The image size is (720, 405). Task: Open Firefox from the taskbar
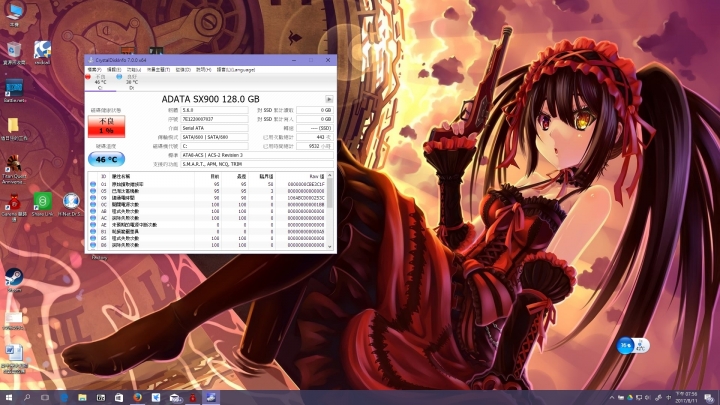point(137,398)
